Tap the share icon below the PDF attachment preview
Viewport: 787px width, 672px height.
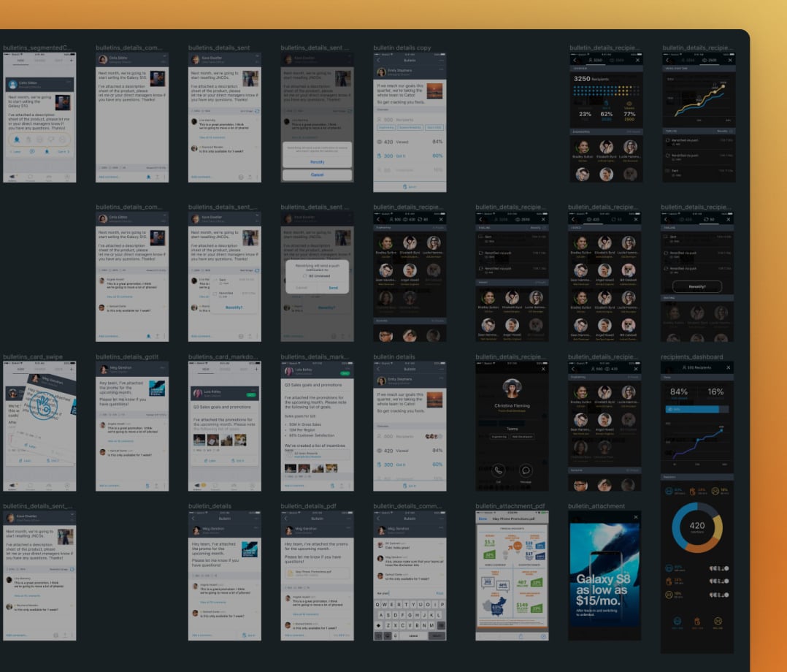click(520, 635)
